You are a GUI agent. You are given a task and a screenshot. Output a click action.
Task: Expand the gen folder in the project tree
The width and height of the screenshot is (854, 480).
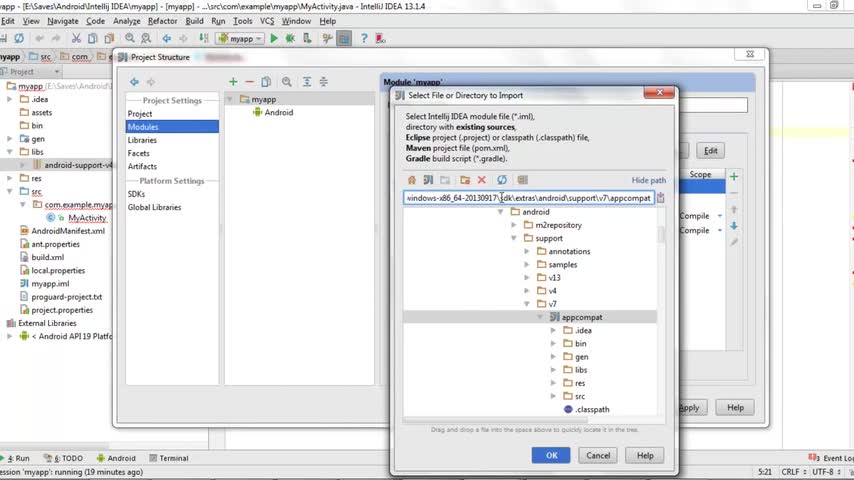point(10,139)
